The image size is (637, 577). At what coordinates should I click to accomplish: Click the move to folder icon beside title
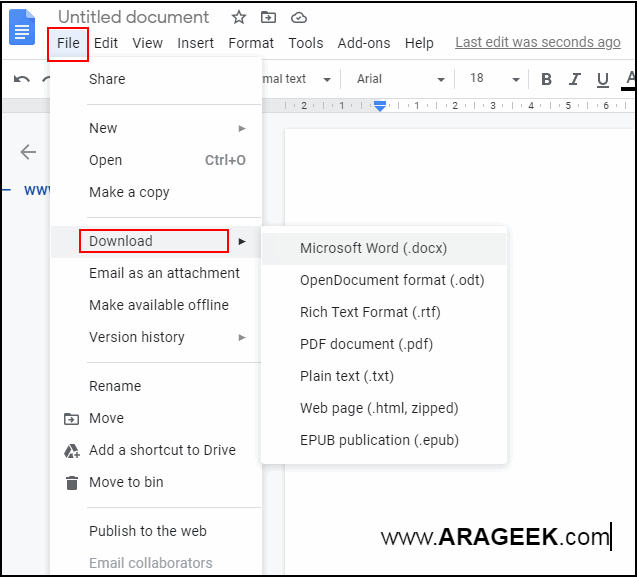click(x=268, y=17)
